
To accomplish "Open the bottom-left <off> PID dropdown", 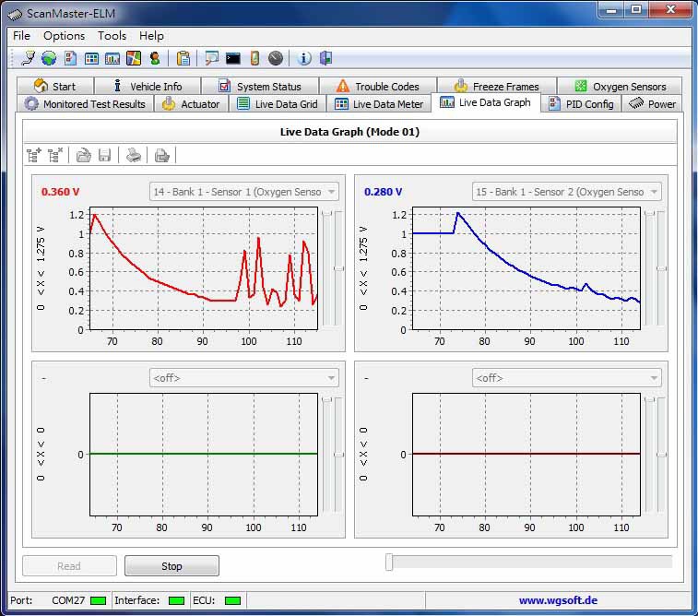I will coord(244,378).
